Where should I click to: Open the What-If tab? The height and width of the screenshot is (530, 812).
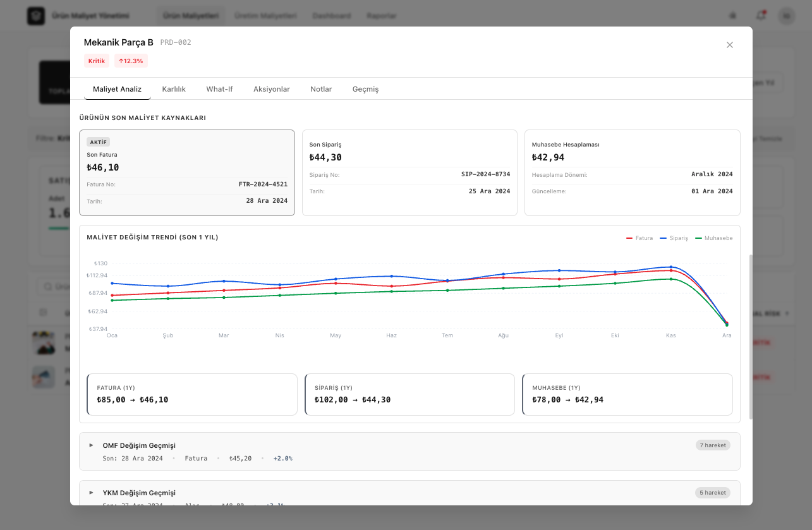pyautogui.click(x=219, y=89)
